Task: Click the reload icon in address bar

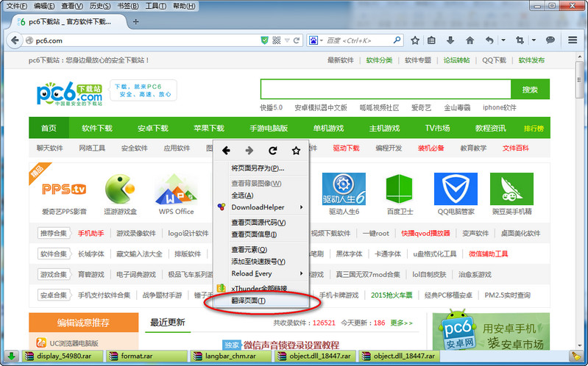Action: (x=297, y=40)
